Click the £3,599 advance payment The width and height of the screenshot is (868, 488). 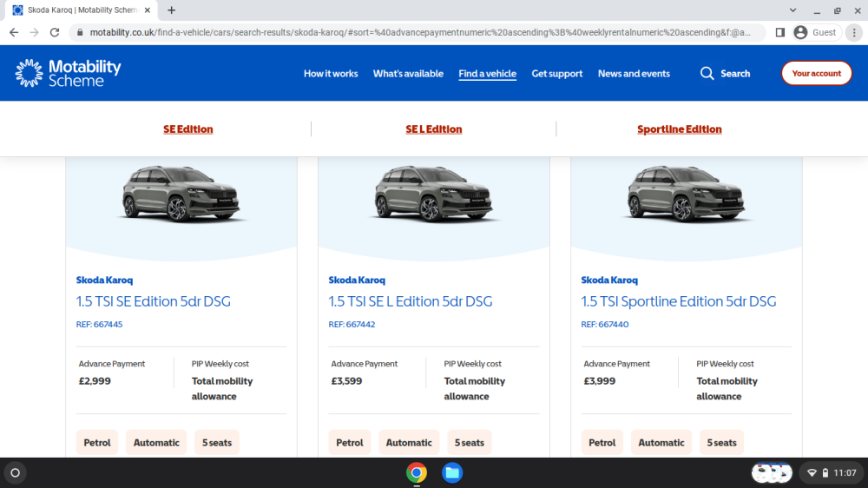point(346,381)
